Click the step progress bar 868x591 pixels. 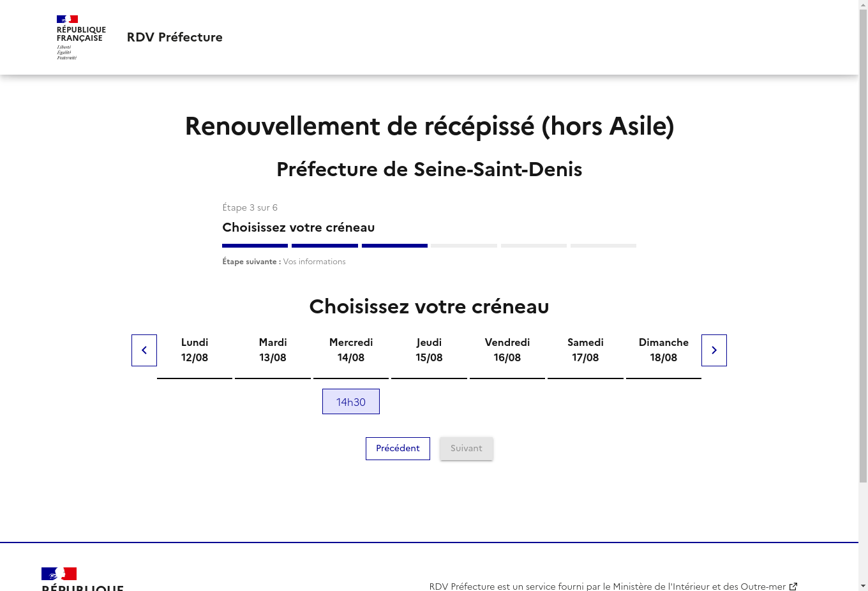coord(429,246)
